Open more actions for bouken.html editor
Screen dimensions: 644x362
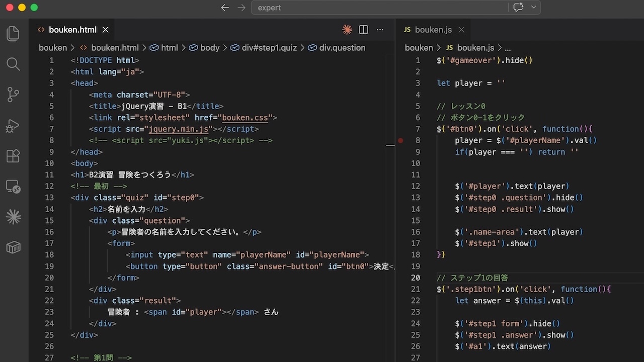pyautogui.click(x=380, y=30)
